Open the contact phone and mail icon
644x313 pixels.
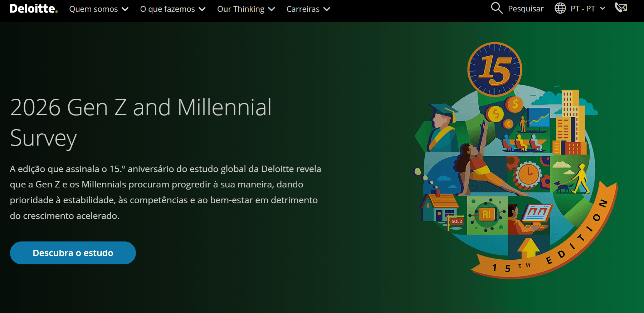(x=621, y=8)
